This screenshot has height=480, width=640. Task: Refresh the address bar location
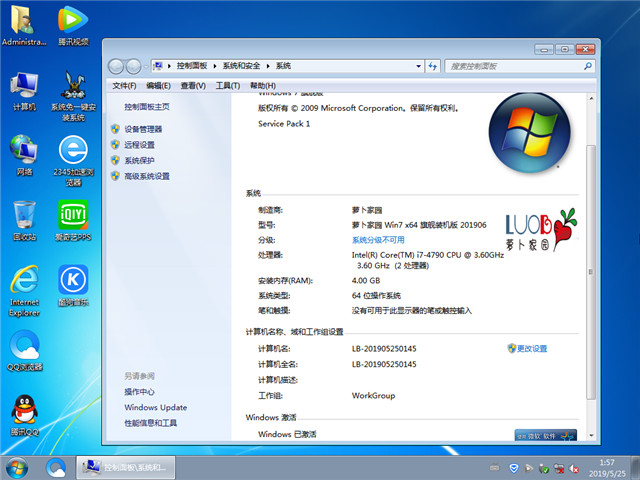[433, 66]
